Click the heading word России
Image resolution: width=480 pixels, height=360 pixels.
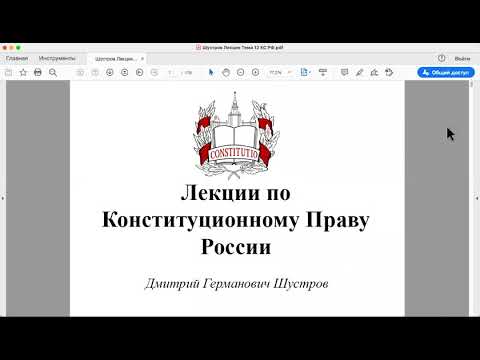click(x=236, y=247)
